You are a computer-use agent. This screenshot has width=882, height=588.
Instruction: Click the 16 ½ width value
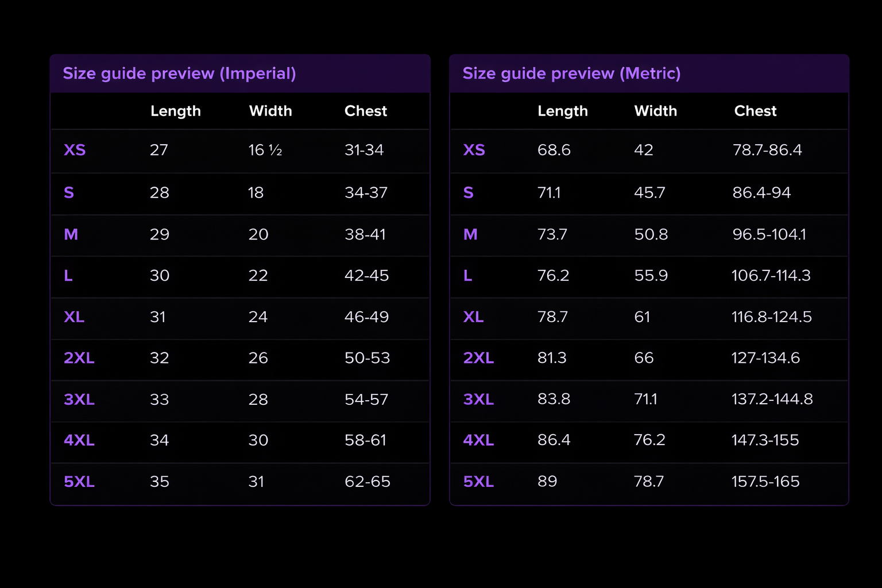point(265,150)
